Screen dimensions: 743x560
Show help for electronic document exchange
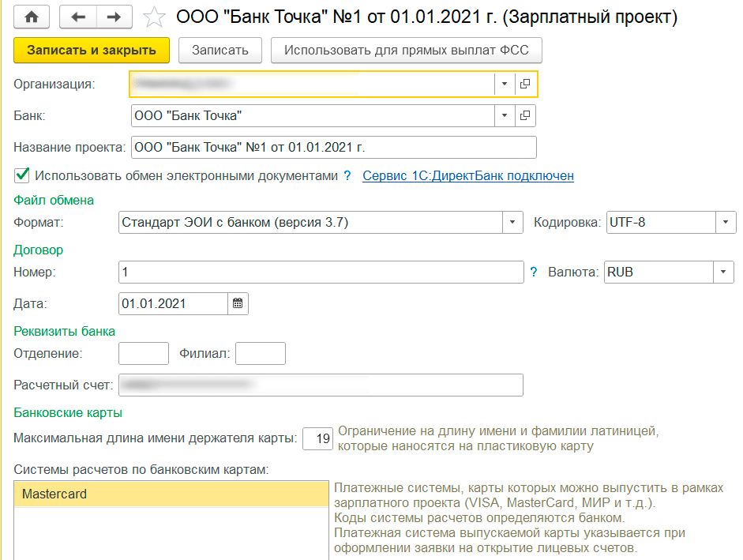click(347, 176)
